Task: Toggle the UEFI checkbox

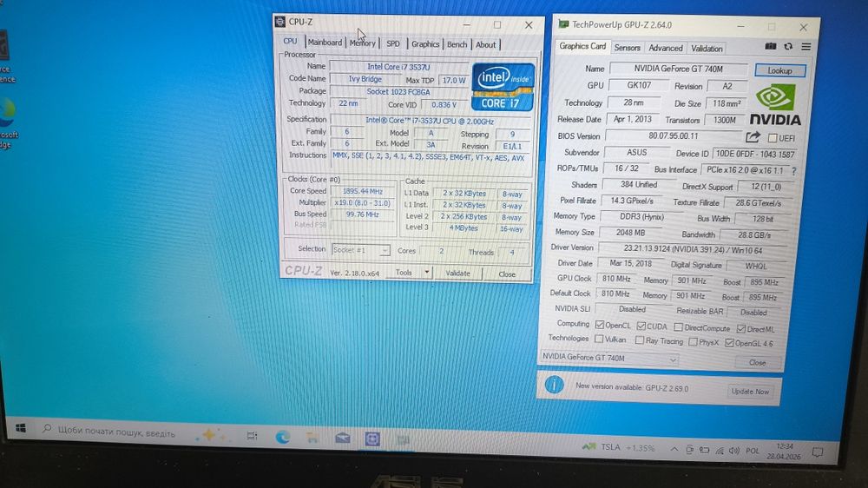Action: click(x=773, y=138)
